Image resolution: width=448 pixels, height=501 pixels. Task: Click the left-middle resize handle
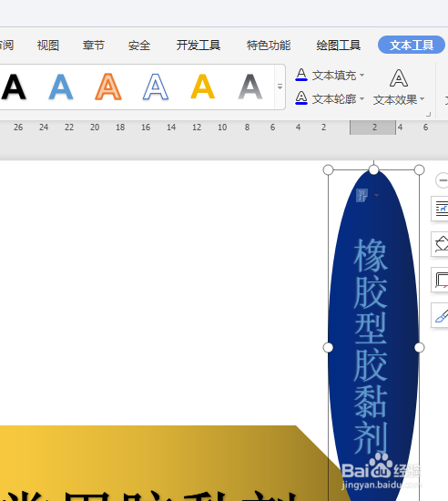[x=328, y=347]
